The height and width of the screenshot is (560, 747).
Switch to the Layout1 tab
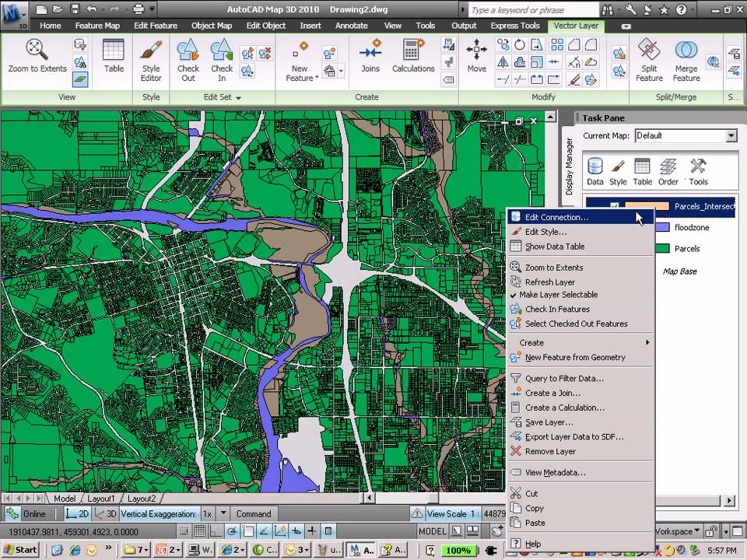click(101, 499)
